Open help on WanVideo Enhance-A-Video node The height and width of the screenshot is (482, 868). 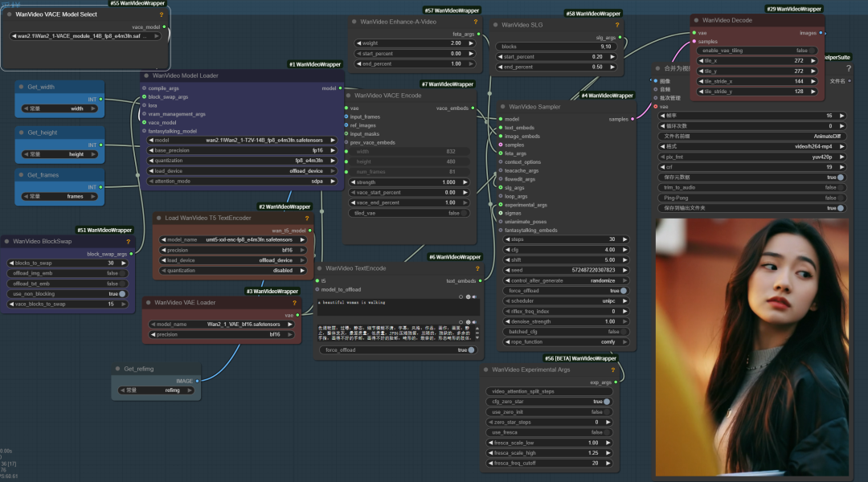[475, 22]
